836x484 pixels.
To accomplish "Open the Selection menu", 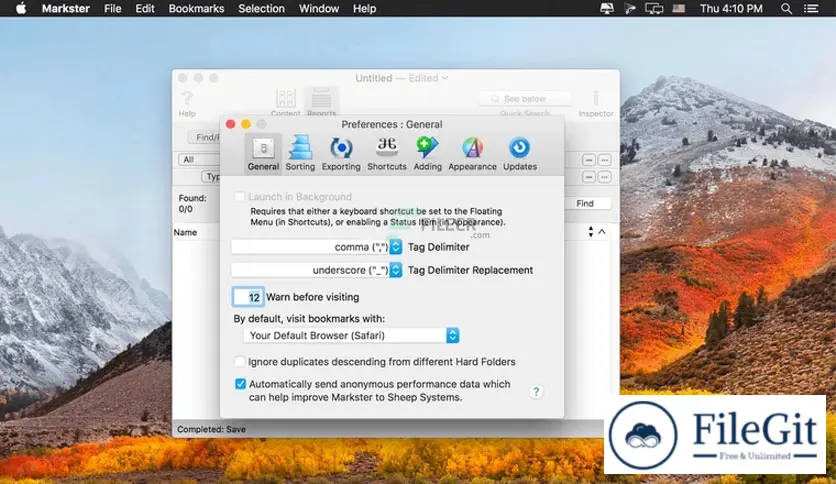I will click(x=261, y=9).
